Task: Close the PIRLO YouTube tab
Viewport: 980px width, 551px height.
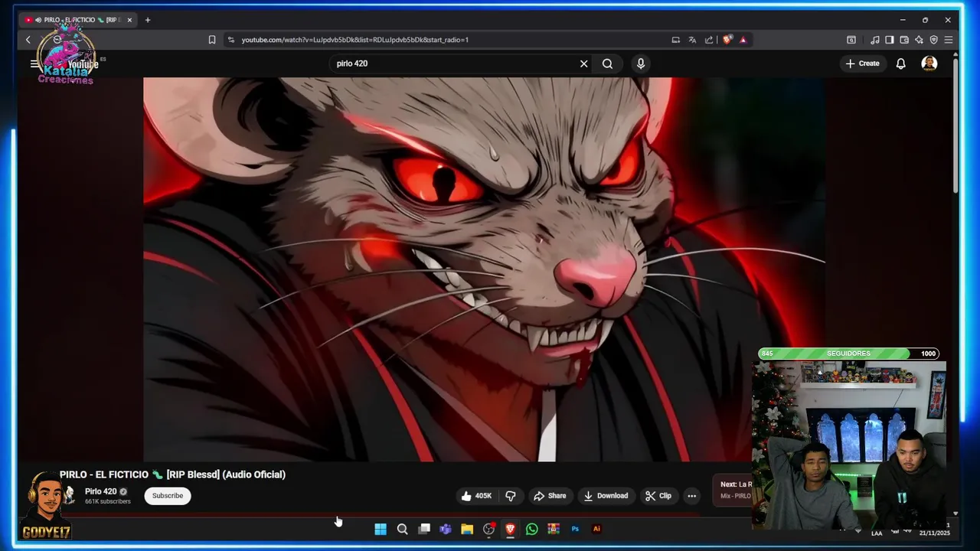Action: pos(129,20)
